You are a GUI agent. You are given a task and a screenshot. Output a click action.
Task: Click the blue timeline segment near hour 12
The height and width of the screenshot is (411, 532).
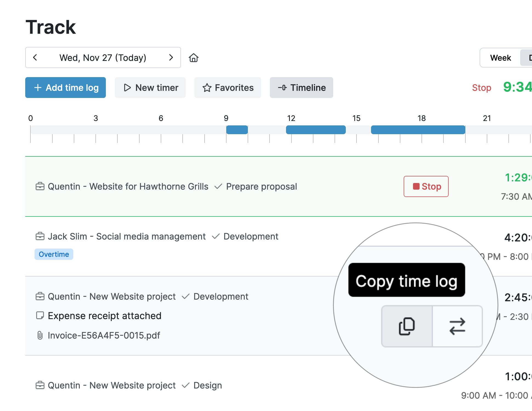pyautogui.click(x=315, y=130)
